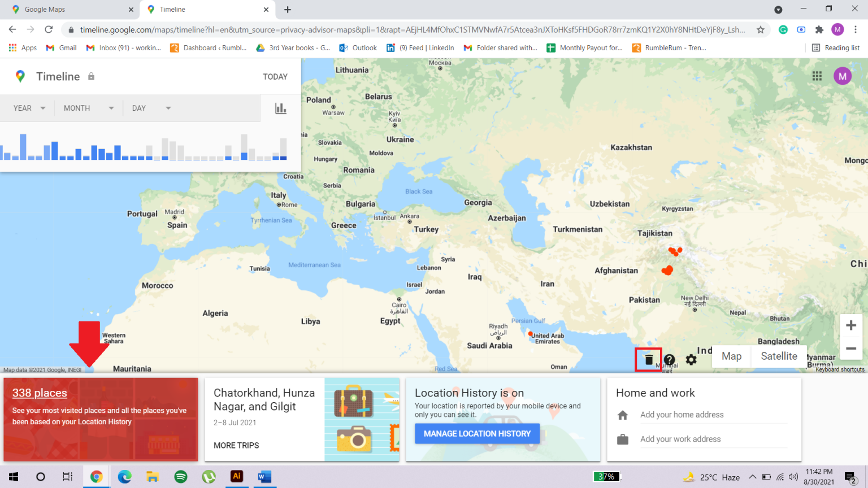Click your Google account avatar
This screenshot has width=868, height=488.
click(842, 75)
